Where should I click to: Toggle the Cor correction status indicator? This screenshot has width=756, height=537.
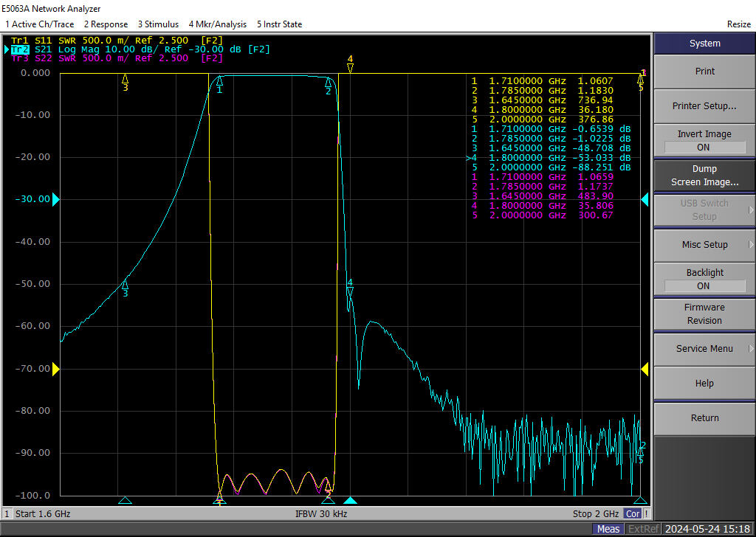click(x=633, y=513)
